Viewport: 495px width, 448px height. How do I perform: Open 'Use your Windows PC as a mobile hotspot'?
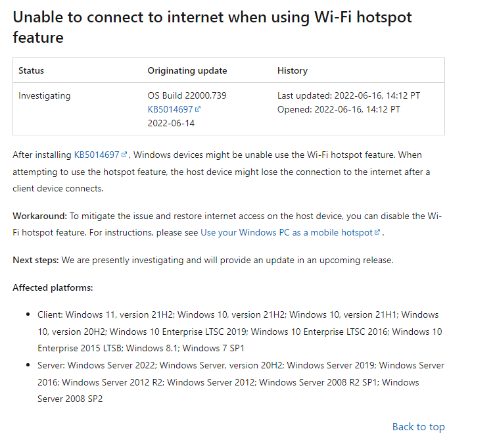(x=287, y=232)
